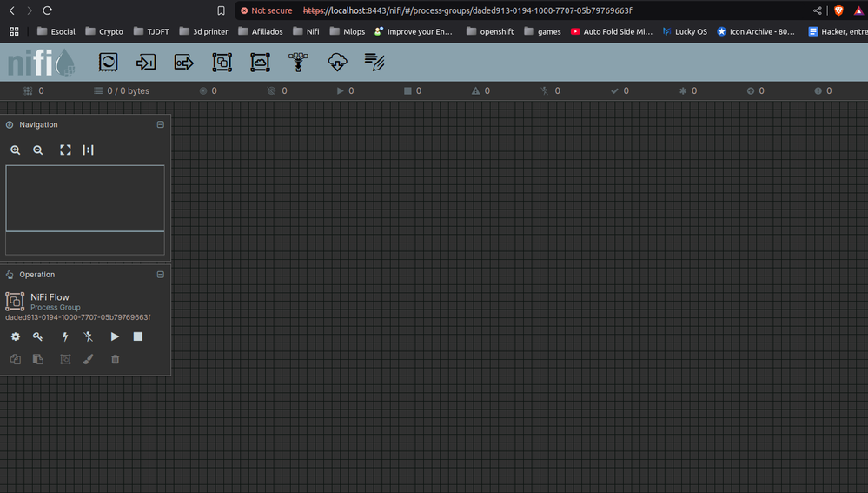
Task: Select the Funnel toolbar icon
Action: pos(298,62)
